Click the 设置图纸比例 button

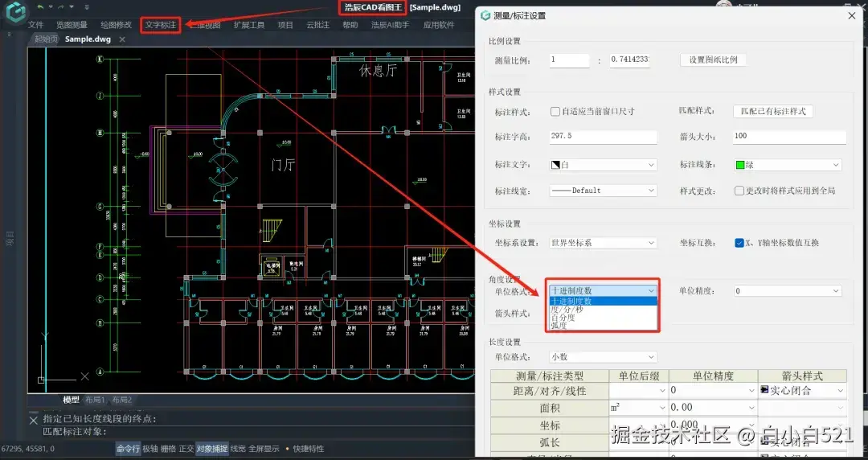(x=713, y=60)
